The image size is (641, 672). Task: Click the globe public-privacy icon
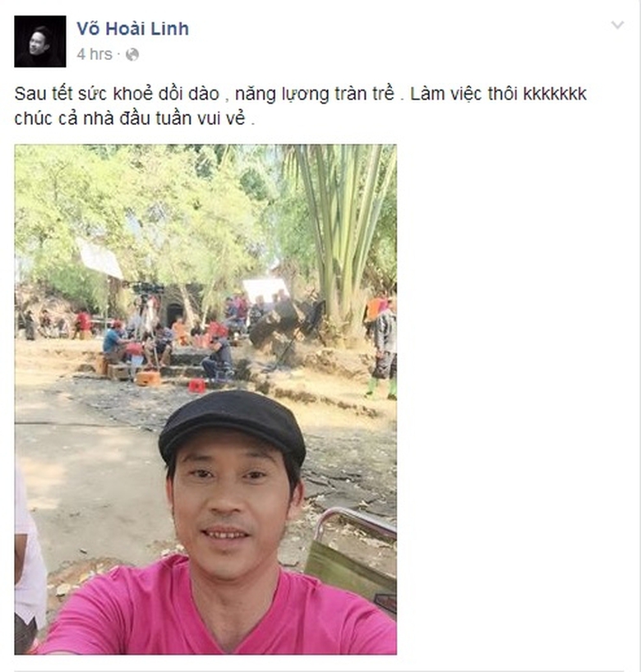[x=132, y=54]
